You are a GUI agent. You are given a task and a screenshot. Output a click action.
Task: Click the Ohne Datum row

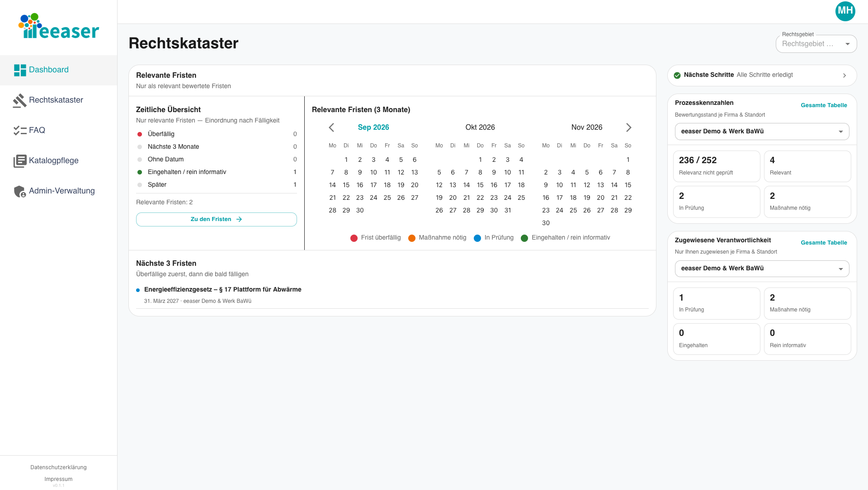(217, 160)
